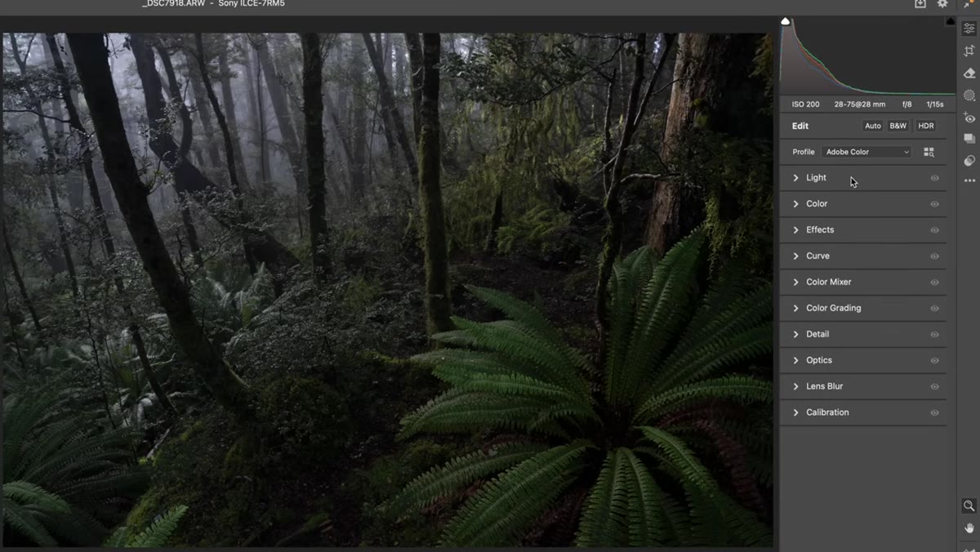Screen dimensions: 980x552
Task: Toggle highlight clipping warning in histogram corner
Action: [951, 21]
